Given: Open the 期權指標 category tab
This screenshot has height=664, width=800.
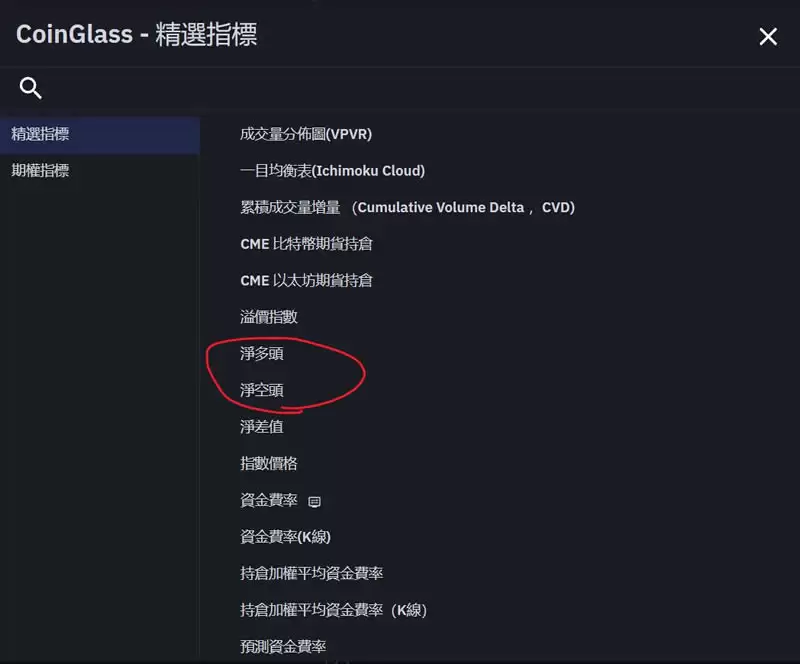Looking at the screenshot, I should pos(40,171).
